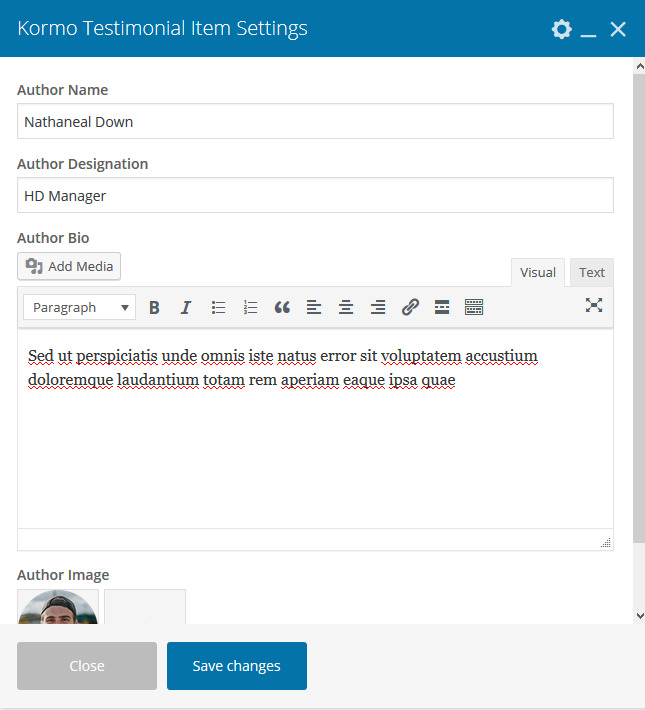The width and height of the screenshot is (645, 710).
Task: Align text to the right
Action: point(378,308)
